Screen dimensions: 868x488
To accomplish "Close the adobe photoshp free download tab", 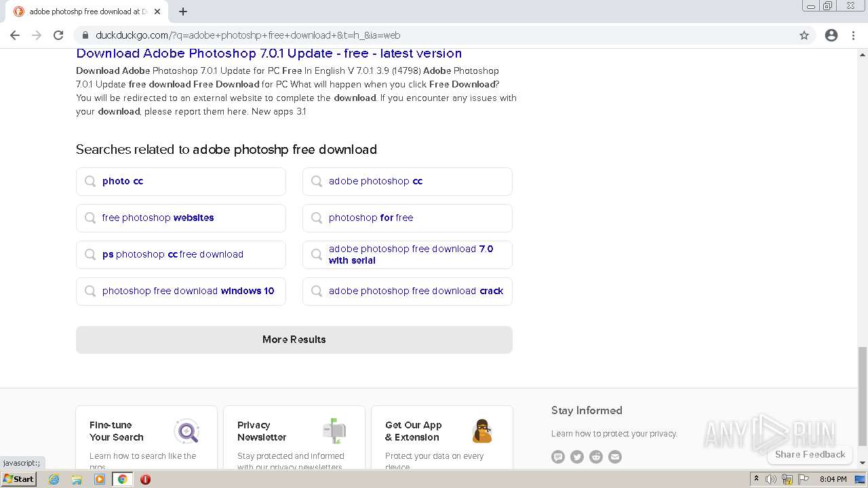I will pos(157,12).
